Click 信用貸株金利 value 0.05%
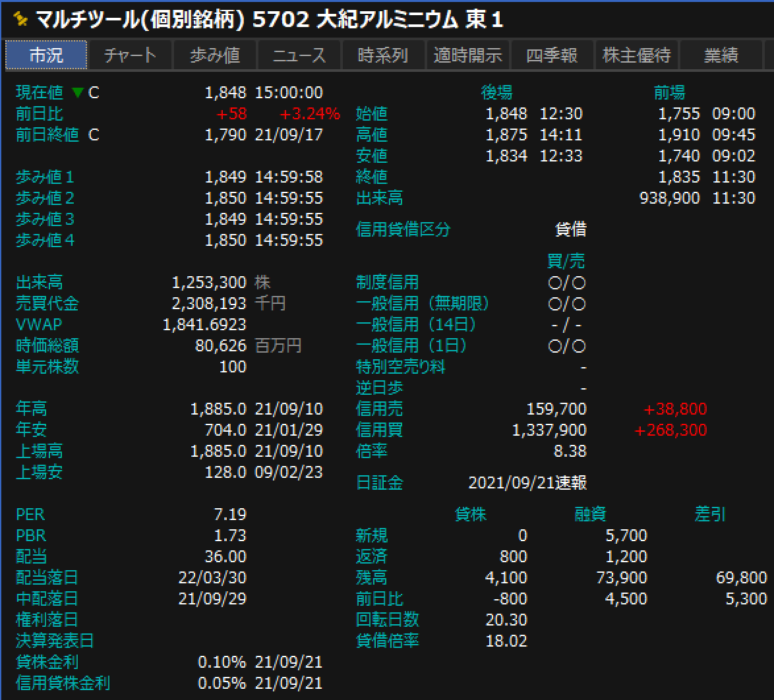774x700 pixels. point(222,684)
